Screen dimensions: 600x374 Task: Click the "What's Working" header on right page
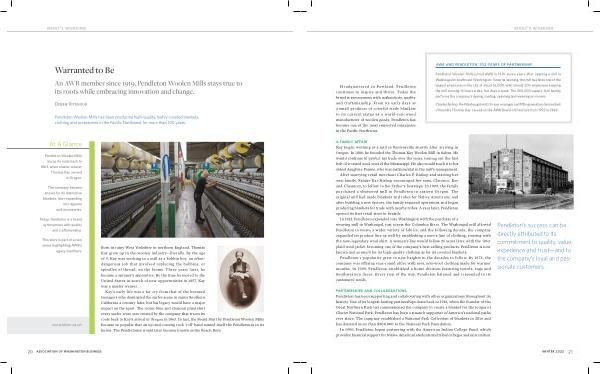[x=533, y=28]
